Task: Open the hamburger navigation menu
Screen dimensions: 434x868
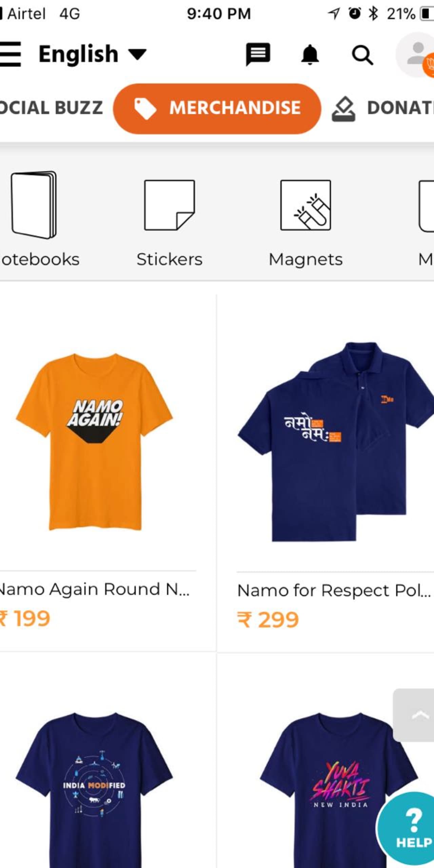Action: pyautogui.click(x=11, y=54)
